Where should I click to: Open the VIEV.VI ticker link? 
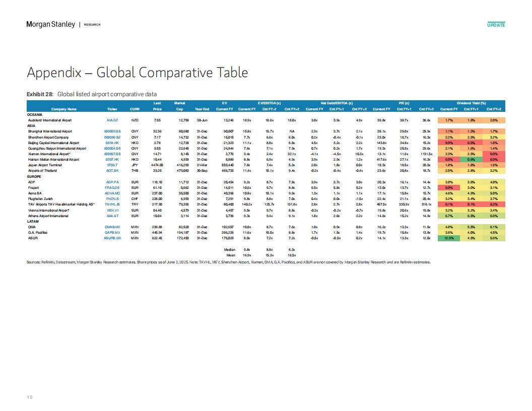pos(112,210)
